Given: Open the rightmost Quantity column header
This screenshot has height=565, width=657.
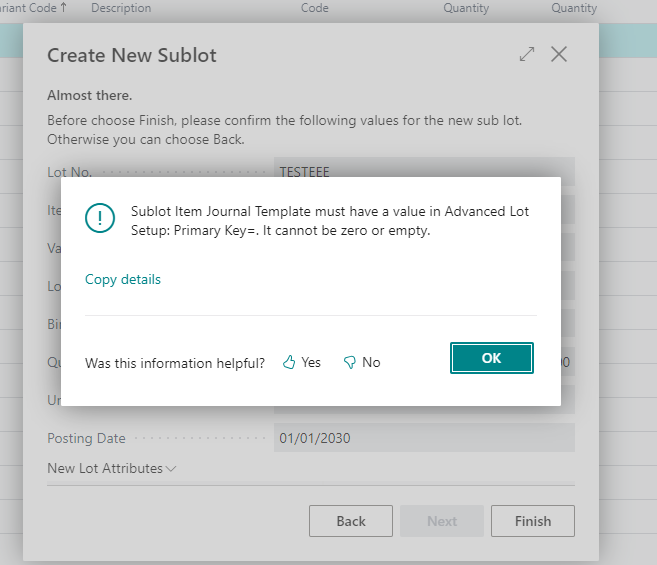Looking at the screenshot, I should pyautogui.click(x=574, y=8).
